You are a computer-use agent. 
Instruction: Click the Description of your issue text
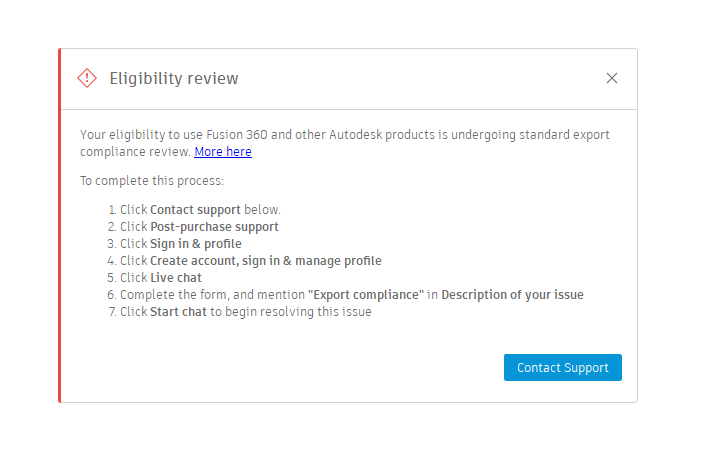coord(512,295)
